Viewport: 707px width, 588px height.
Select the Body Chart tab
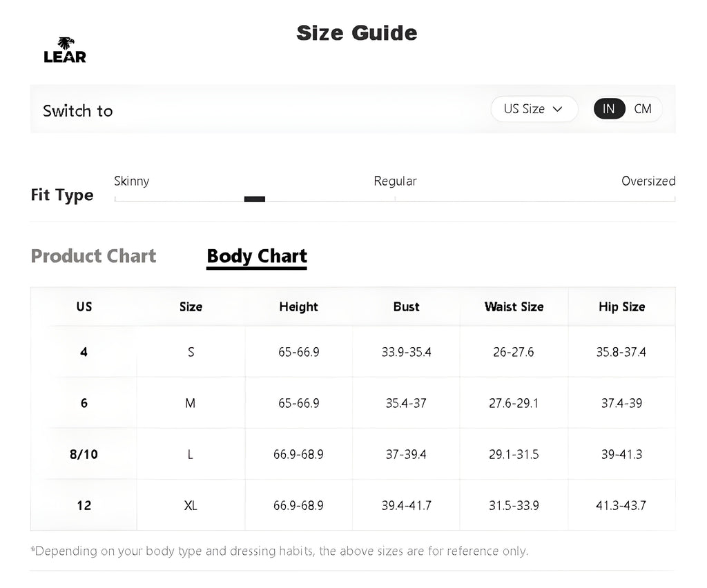[257, 256]
